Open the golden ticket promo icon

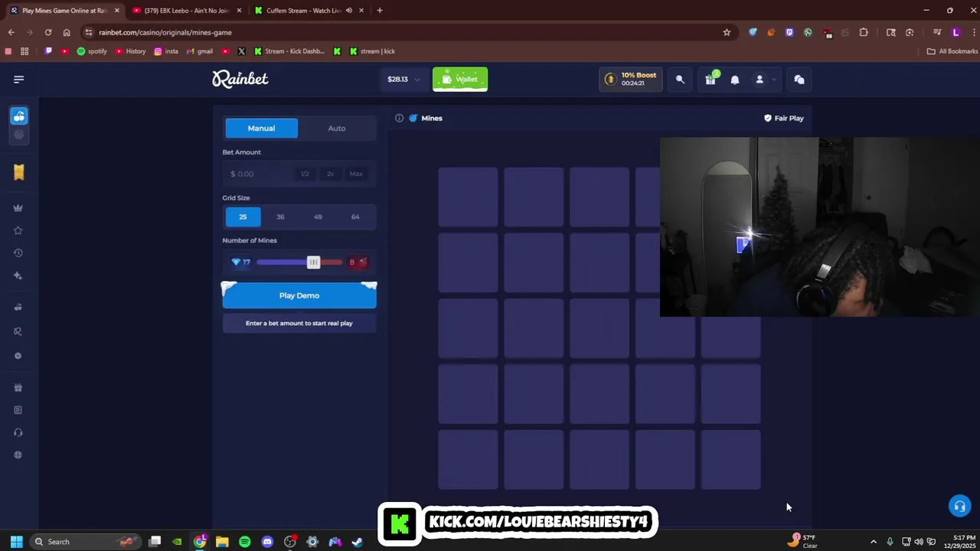(x=19, y=172)
